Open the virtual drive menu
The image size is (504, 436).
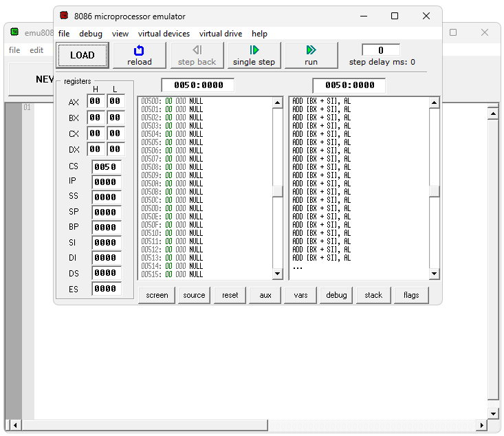click(x=221, y=34)
